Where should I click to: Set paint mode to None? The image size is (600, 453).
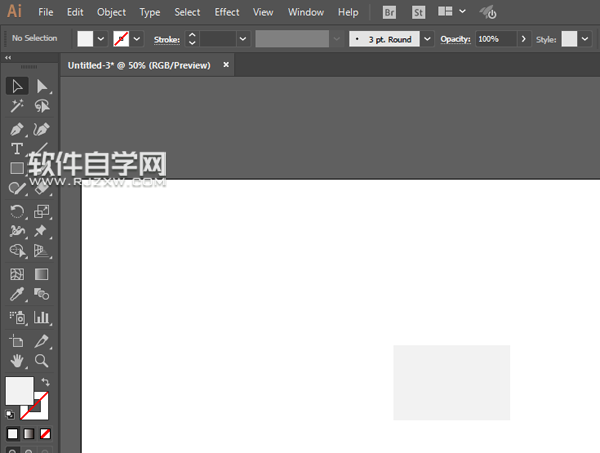coord(45,434)
